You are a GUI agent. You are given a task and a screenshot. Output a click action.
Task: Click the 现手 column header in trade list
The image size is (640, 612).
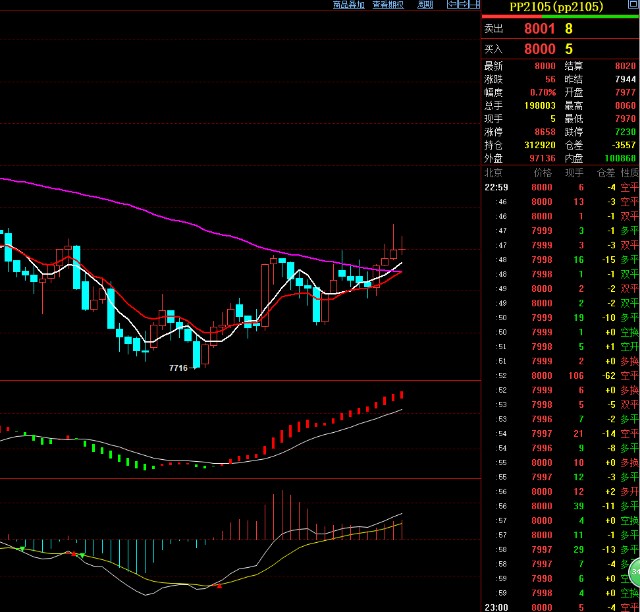576,172
